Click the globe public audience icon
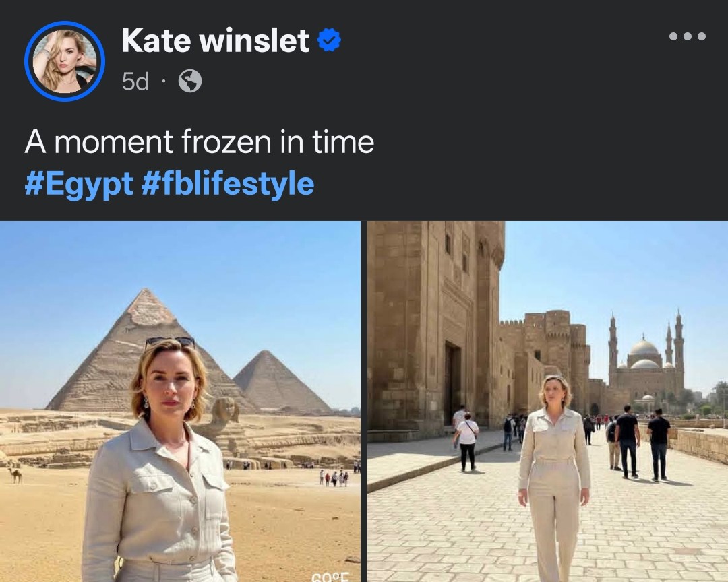The height and width of the screenshot is (582, 728). [190, 82]
